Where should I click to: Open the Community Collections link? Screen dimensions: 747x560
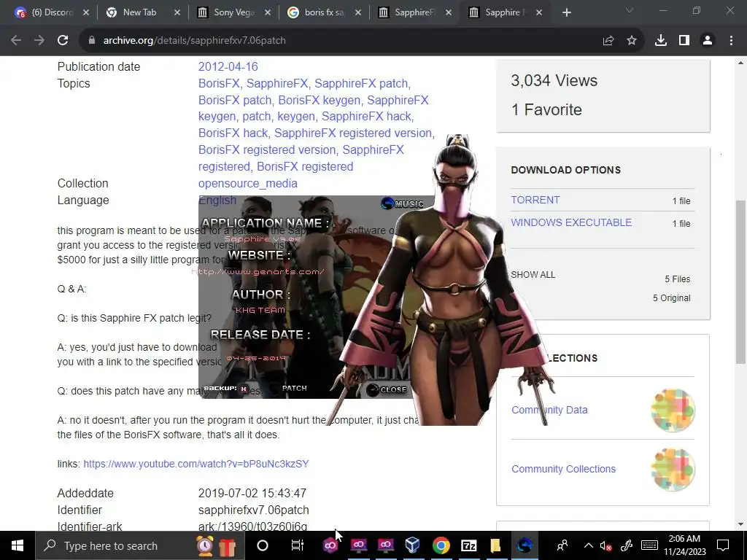(x=564, y=469)
